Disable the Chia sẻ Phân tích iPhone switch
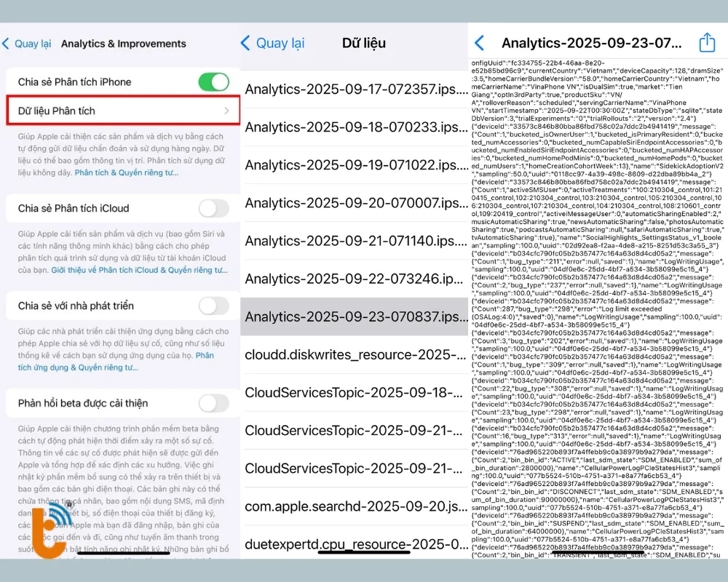 [213, 82]
